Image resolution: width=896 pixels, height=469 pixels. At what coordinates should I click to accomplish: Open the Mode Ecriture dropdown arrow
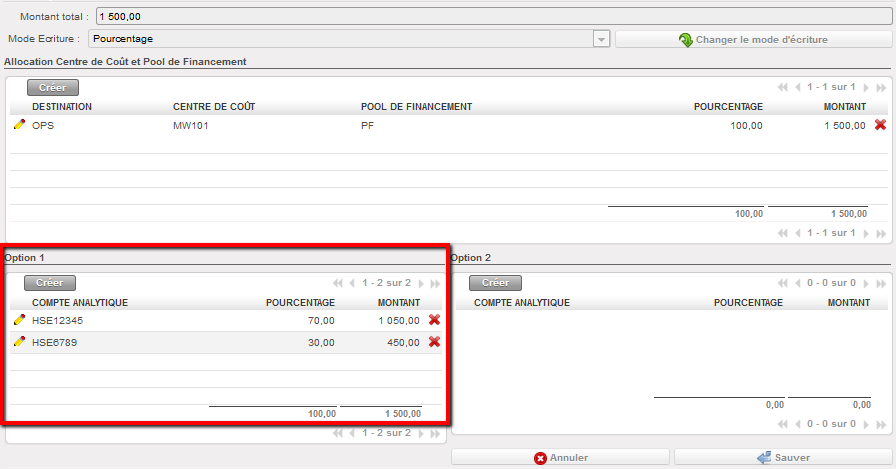coord(601,39)
